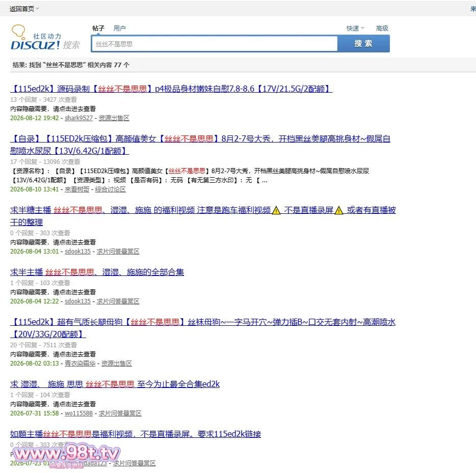Open thread title dated 2026-08-04 12:22
The width and height of the screenshot is (476, 473).
click(x=97, y=272)
